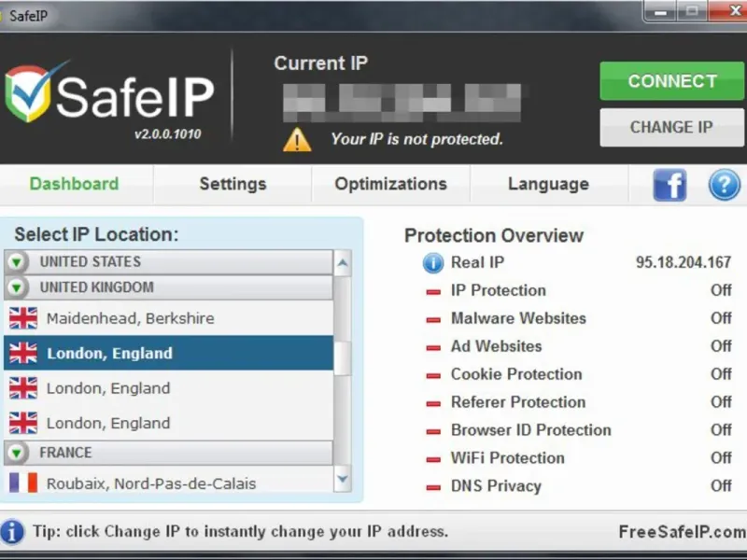Click the location list scroll-down arrow
The height and width of the screenshot is (560, 747).
[x=343, y=479]
